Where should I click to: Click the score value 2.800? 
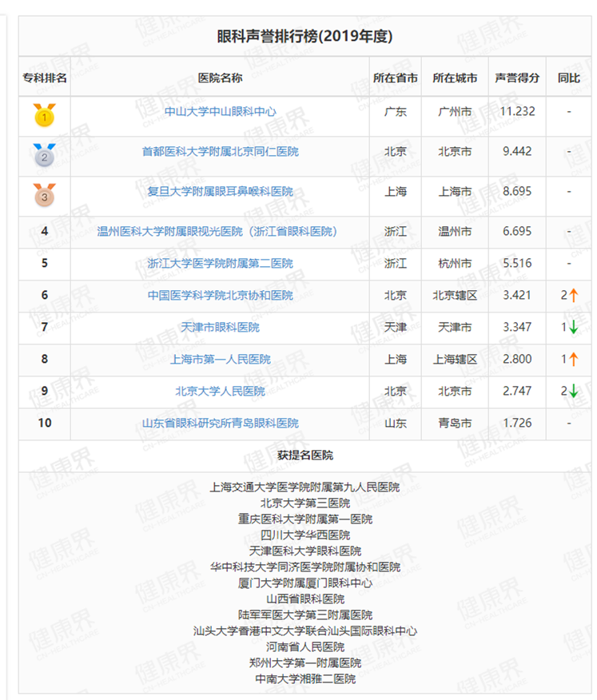point(517,359)
